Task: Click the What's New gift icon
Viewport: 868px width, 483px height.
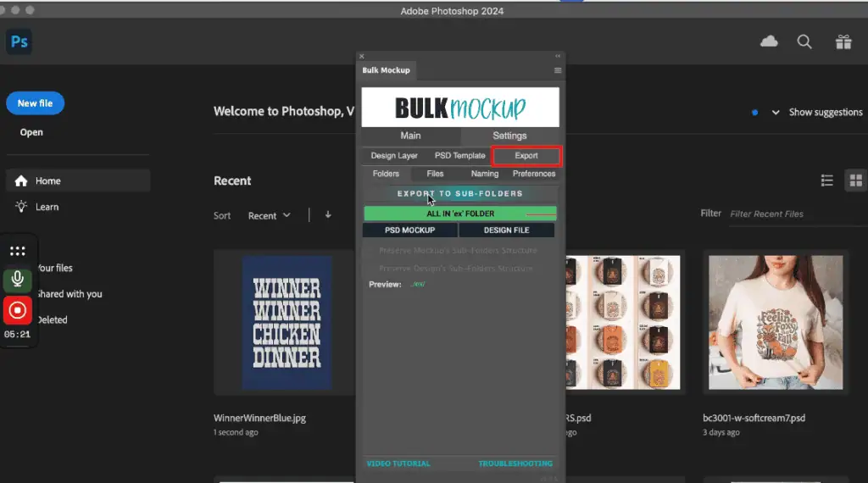Action: [x=843, y=42]
